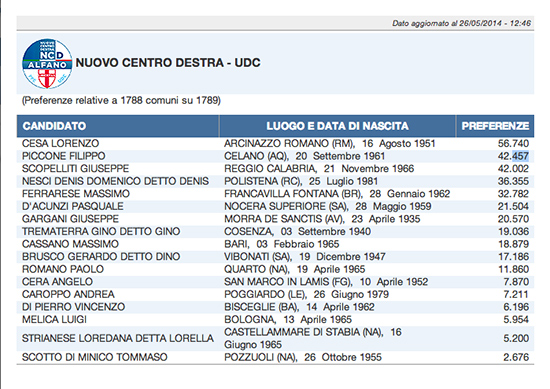
Task: Click the Dato aggiornato timestamp text
Action: (x=461, y=24)
